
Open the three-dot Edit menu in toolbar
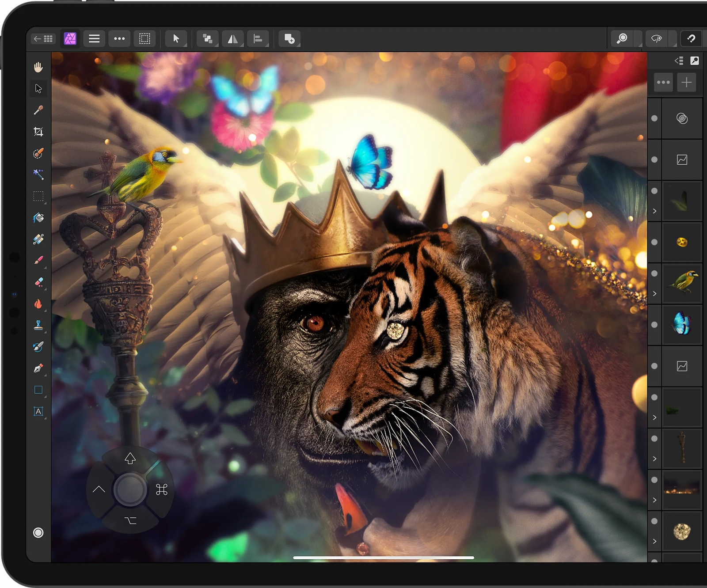point(119,39)
